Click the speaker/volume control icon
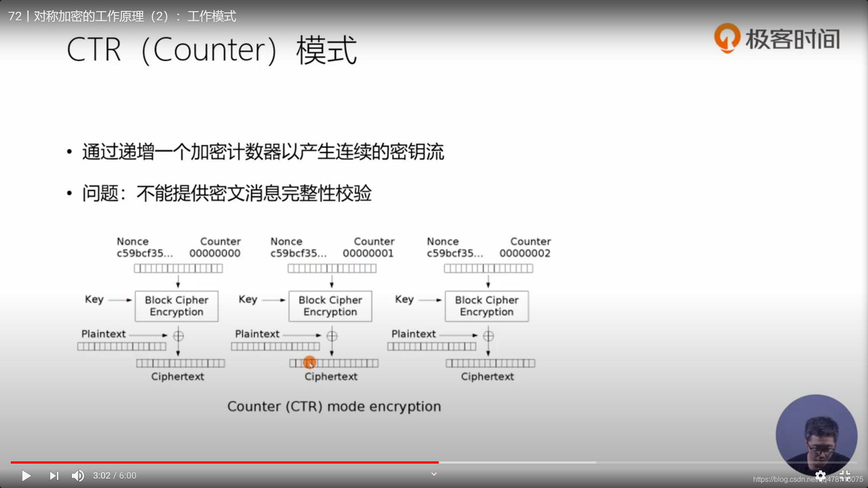868x488 pixels. (76, 475)
